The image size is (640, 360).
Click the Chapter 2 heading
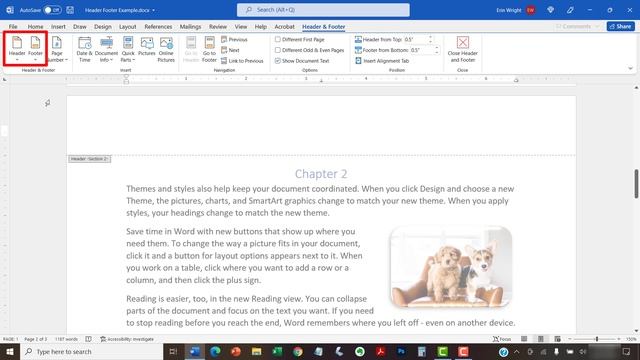pos(321,174)
